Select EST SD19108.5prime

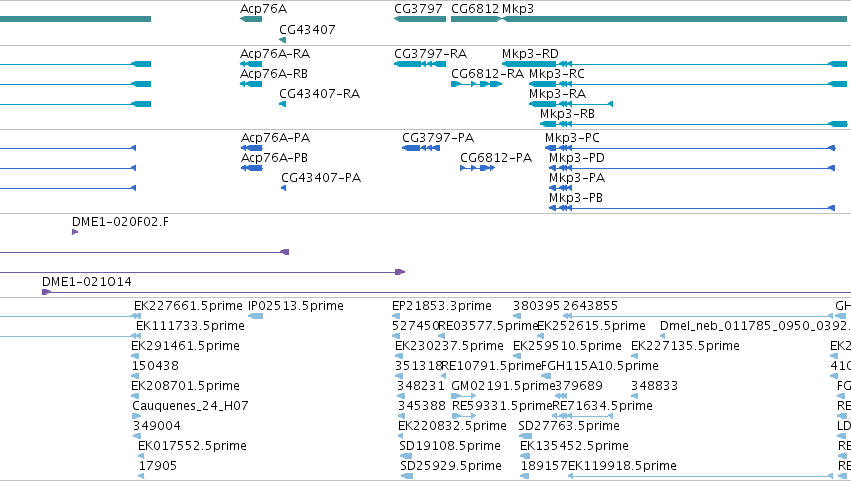(404, 457)
